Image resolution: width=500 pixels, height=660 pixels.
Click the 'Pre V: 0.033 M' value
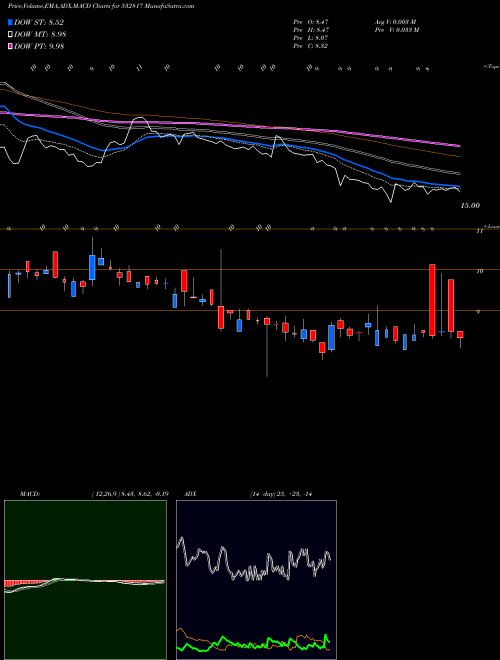(397, 30)
